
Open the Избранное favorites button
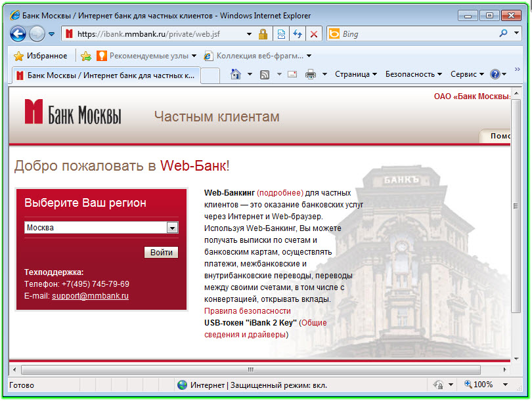click(x=40, y=56)
